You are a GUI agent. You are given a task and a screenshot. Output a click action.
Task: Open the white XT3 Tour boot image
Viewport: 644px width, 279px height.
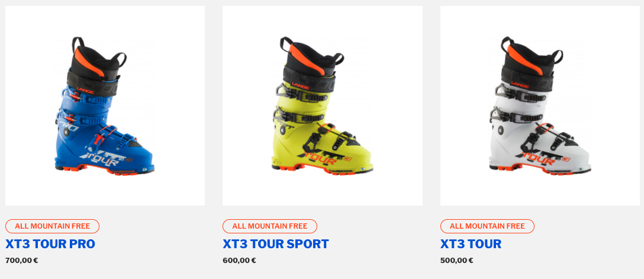540,105
